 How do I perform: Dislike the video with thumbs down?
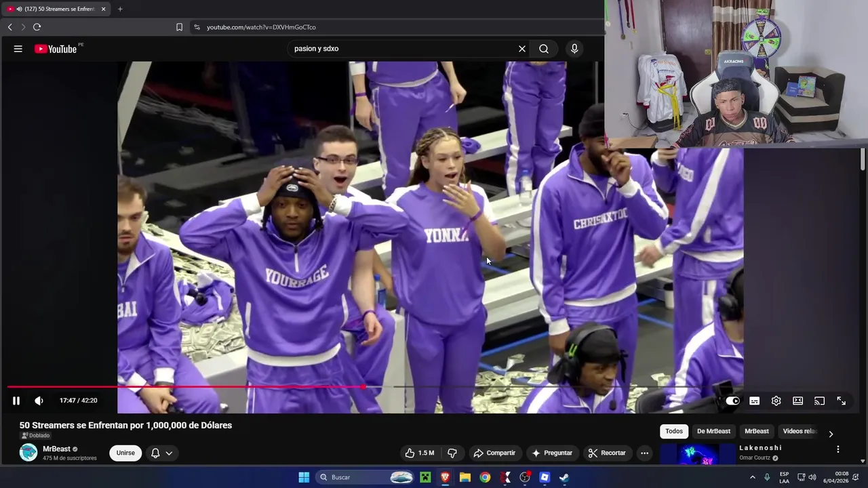tap(452, 453)
